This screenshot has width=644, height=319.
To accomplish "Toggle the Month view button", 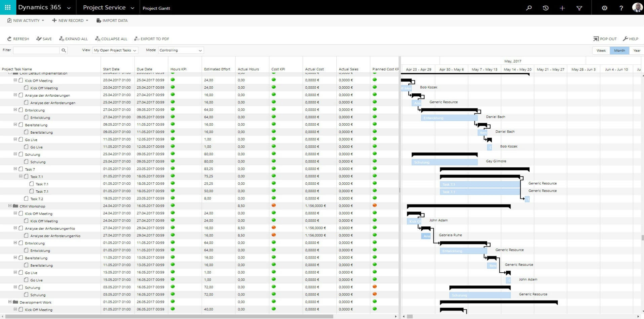I will pos(619,50).
